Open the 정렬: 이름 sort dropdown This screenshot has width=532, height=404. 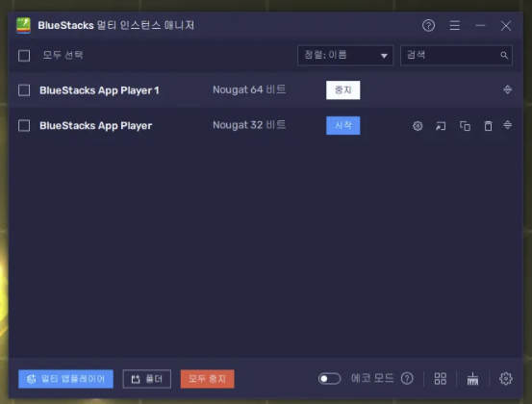coord(345,55)
